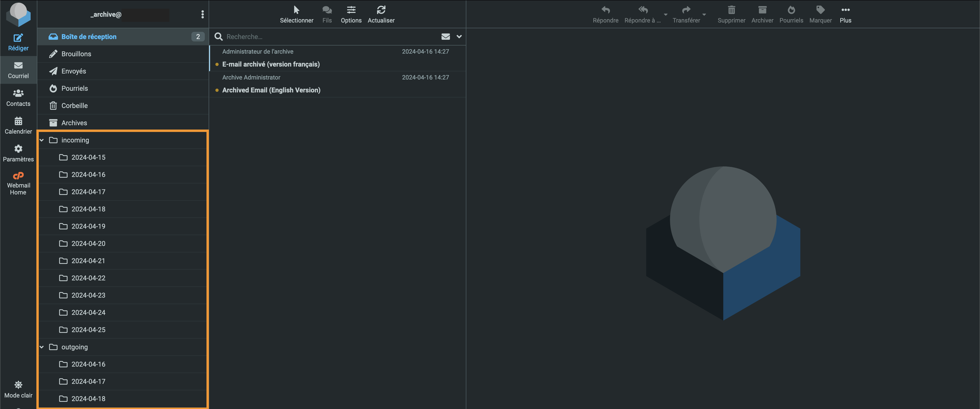This screenshot has height=409, width=980.
Task: Toggle the unread envelope filter
Action: [x=445, y=37]
